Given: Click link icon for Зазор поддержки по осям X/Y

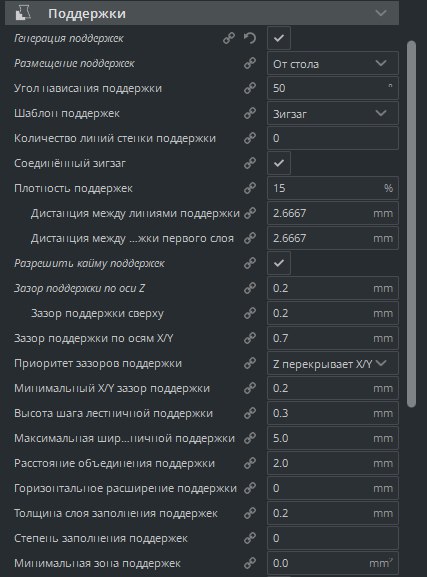Looking at the screenshot, I should point(250,339).
